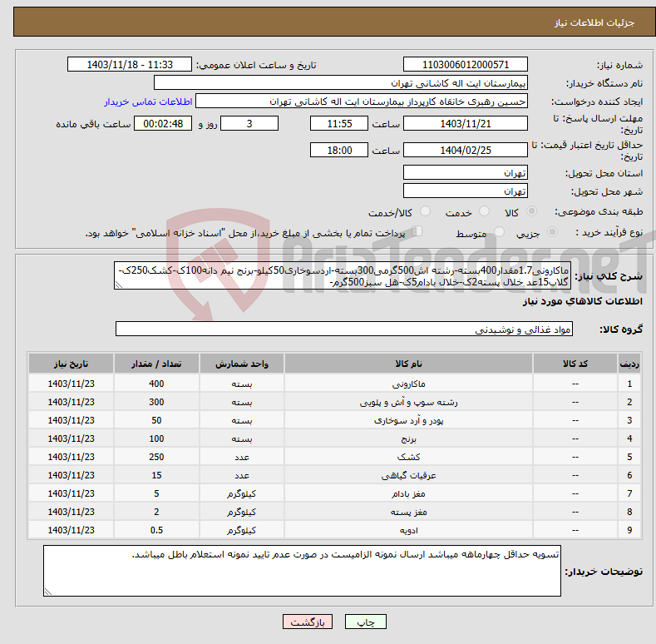Click the delivery province field
The height and width of the screenshot is (644, 656).
(x=466, y=172)
